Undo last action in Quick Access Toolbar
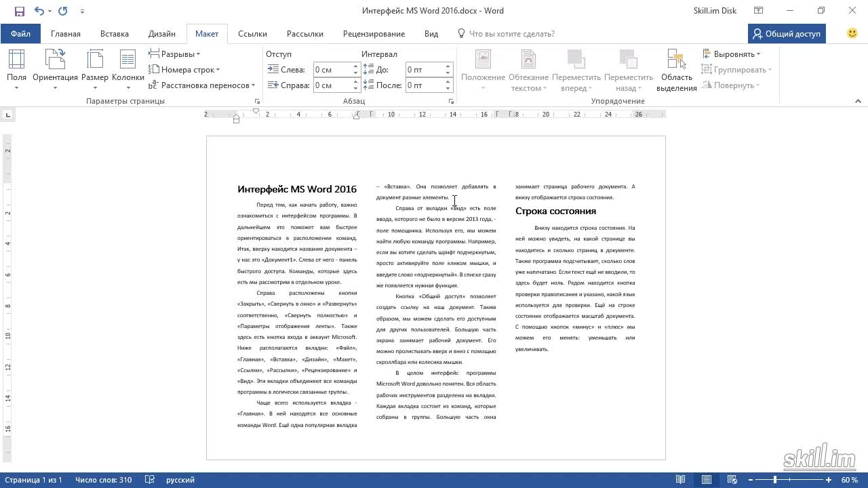This screenshot has width=868, height=488. pyautogui.click(x=39, y=11)
